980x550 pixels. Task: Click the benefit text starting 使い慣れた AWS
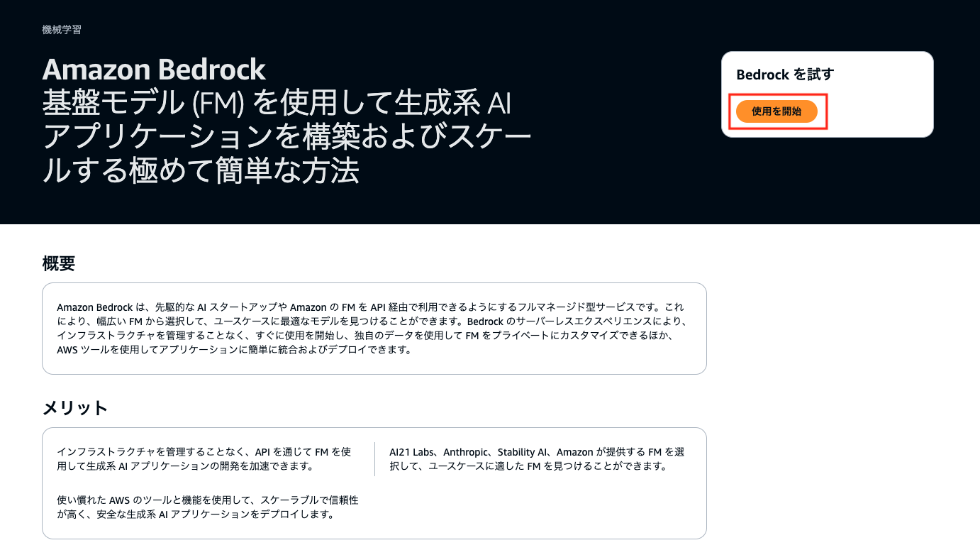click(x=208, y=507)
